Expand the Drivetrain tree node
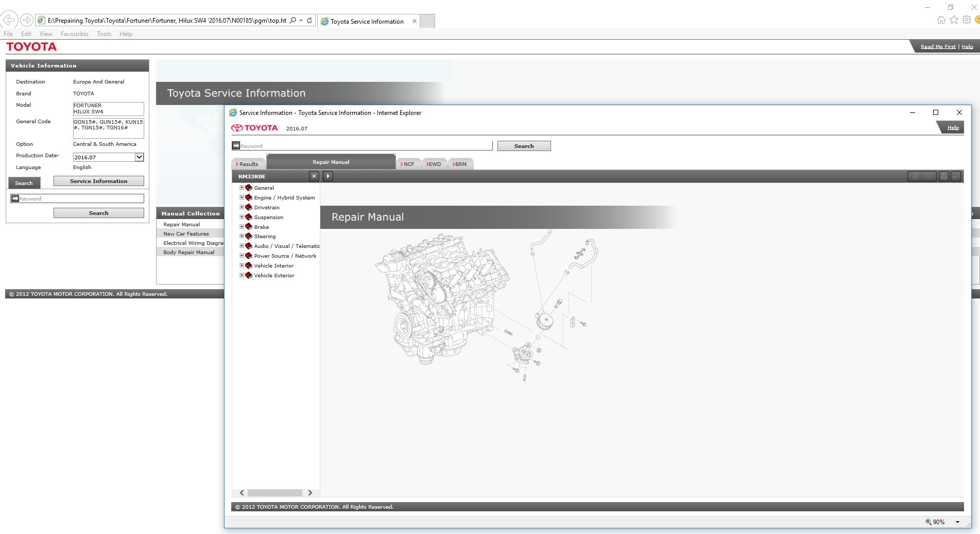Viewport: 980px width, 534px height. 242,207
